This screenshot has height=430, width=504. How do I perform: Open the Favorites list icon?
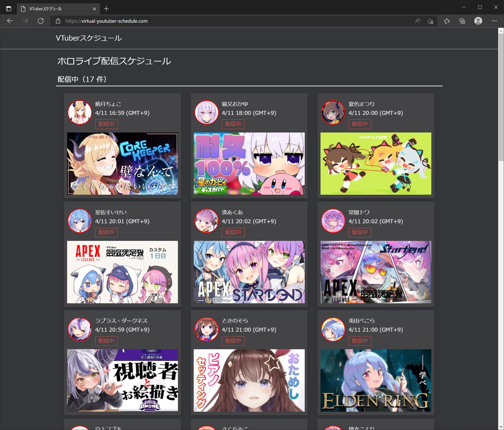pos(447,21)
